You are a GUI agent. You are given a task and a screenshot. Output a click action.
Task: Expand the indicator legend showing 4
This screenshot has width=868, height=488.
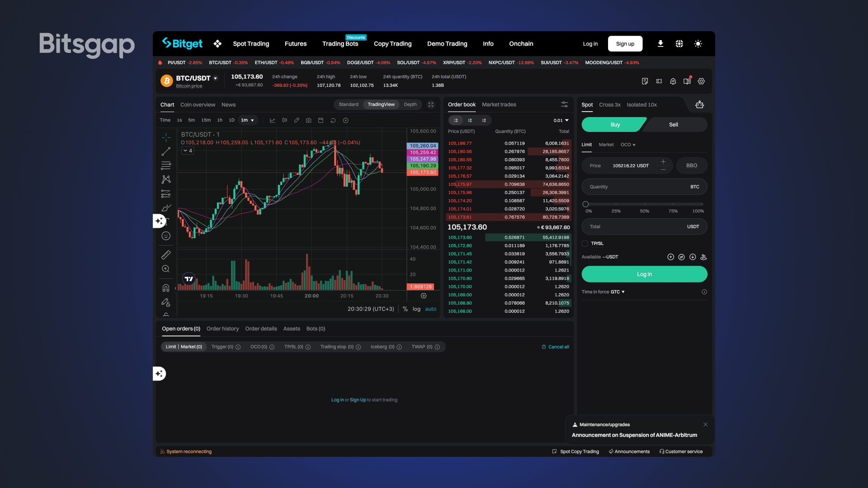(188, 150)
